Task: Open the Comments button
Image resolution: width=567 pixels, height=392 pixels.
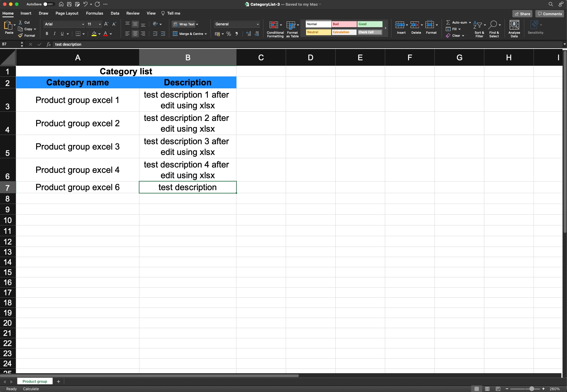Action: (549, 14)
